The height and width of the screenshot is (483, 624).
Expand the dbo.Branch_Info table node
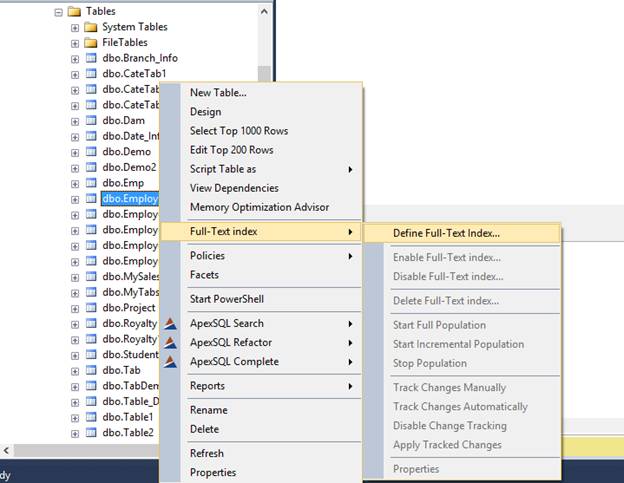click(75, 59)
